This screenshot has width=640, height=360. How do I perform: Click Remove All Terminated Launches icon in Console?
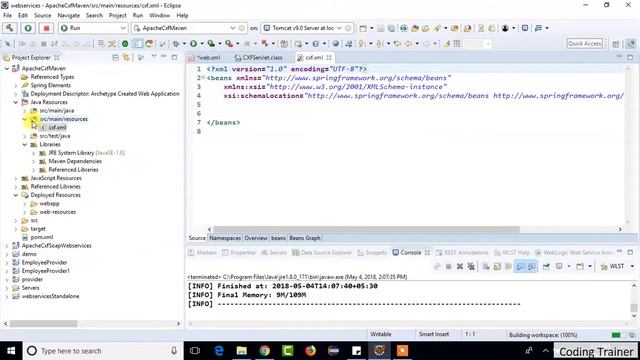click(x=471, y=267)
